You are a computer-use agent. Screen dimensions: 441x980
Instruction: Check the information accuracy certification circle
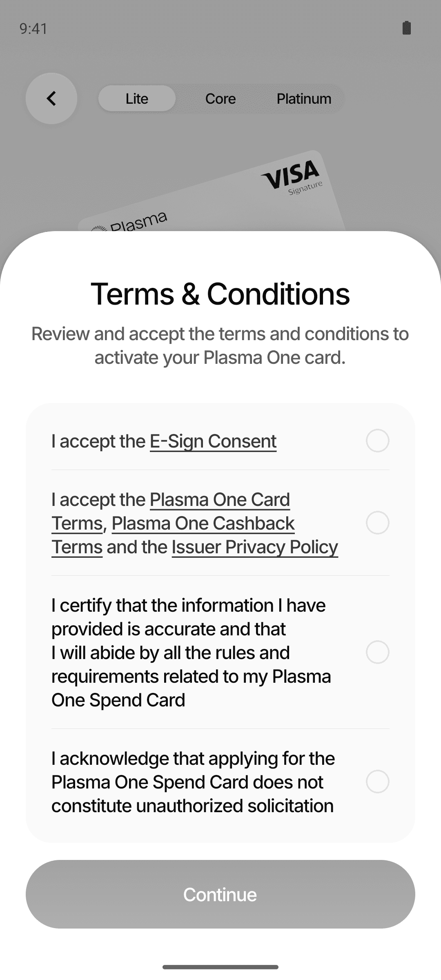[x=377, y=652]
